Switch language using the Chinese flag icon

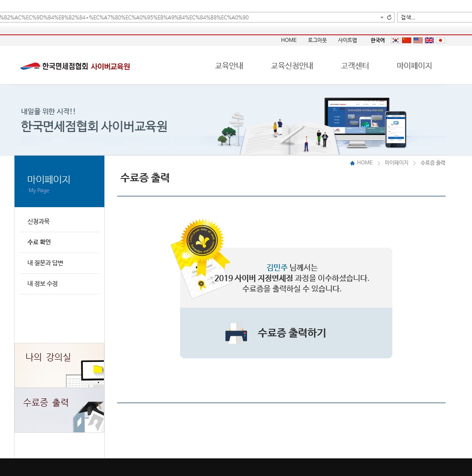click(406, 40)
